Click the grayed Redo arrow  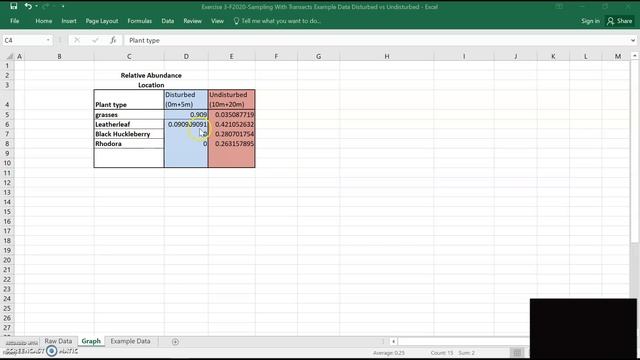tap(45, 6)
